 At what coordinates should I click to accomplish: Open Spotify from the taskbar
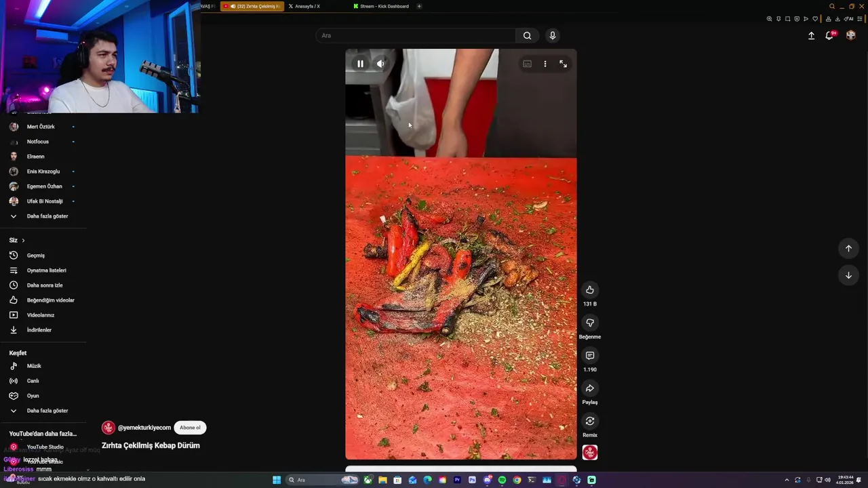(x=502, y=480)
